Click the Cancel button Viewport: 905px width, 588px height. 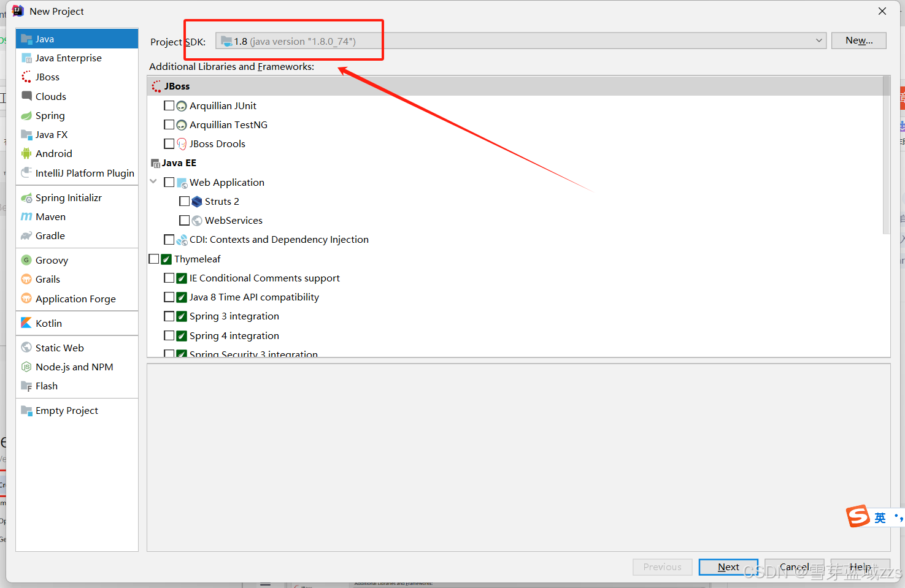794,567
